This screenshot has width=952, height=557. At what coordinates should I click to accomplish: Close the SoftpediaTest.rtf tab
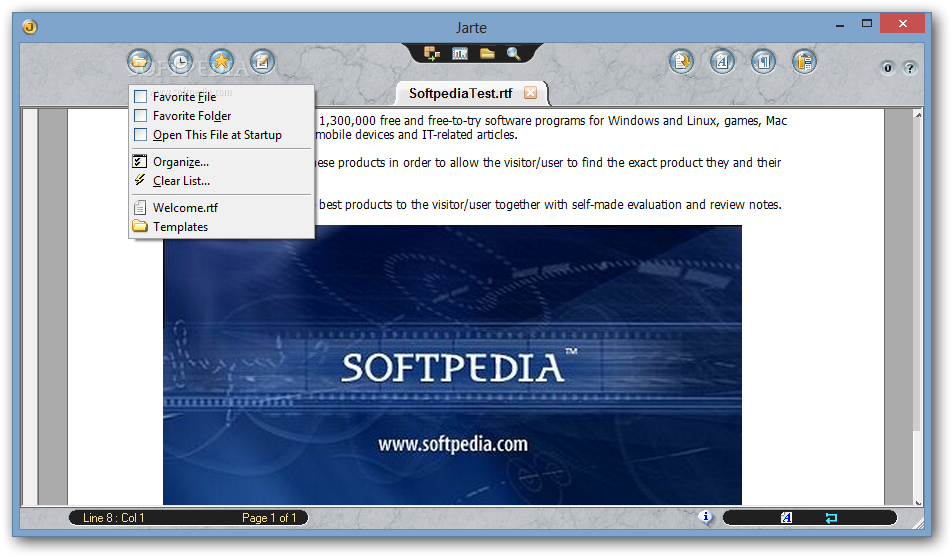point(531,92)
